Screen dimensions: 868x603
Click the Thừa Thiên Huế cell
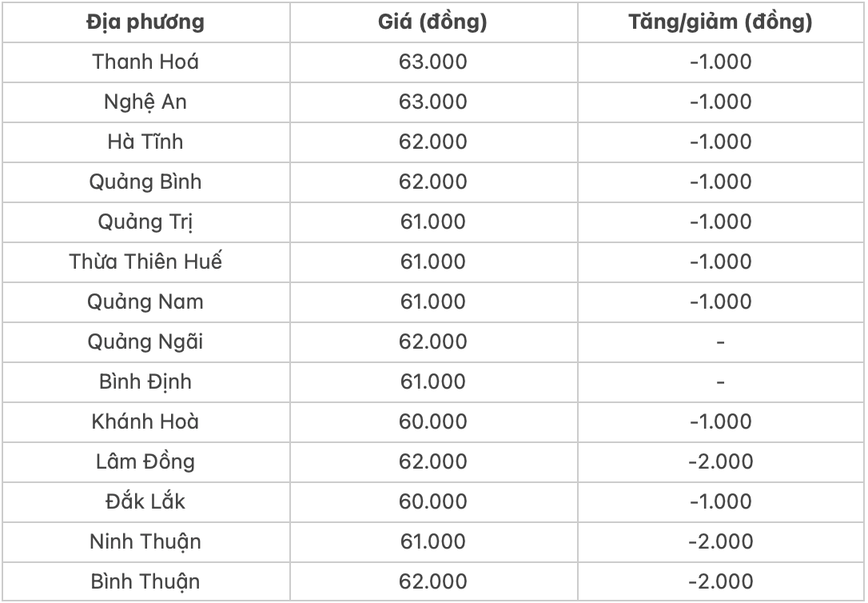[145, 262]
